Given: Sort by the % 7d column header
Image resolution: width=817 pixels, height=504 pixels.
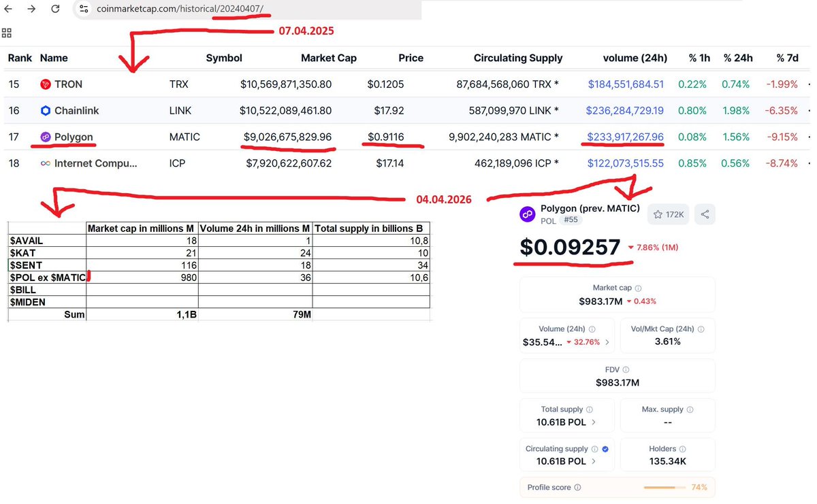Looking at the screenshot, I should [787, 58].
